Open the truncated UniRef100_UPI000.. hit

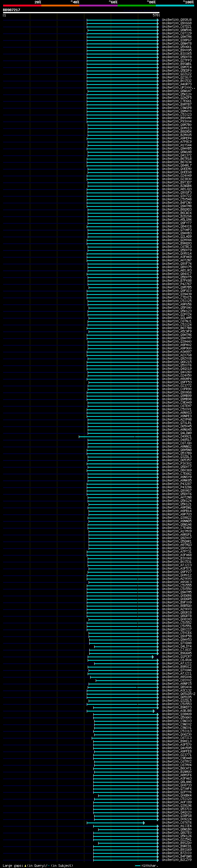pos(178,88)
